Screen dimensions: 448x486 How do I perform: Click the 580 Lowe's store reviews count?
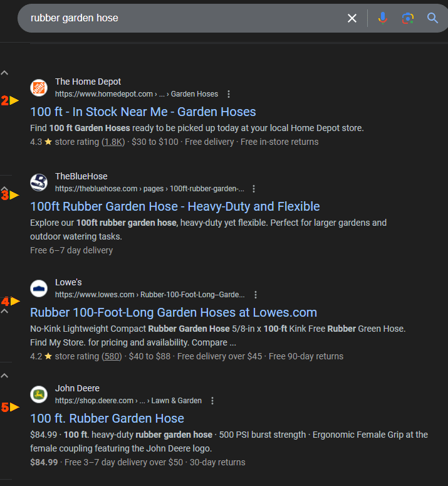click(x=112, y=356)
